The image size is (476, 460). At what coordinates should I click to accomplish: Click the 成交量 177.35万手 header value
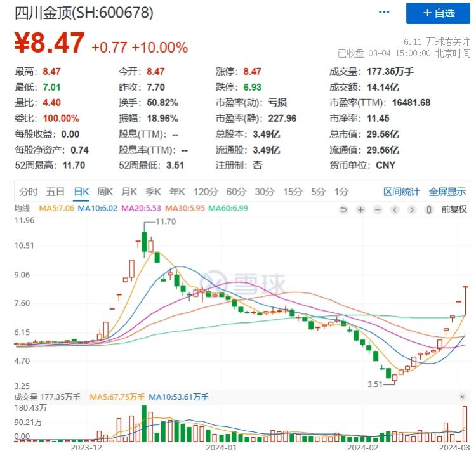(390, 72)
